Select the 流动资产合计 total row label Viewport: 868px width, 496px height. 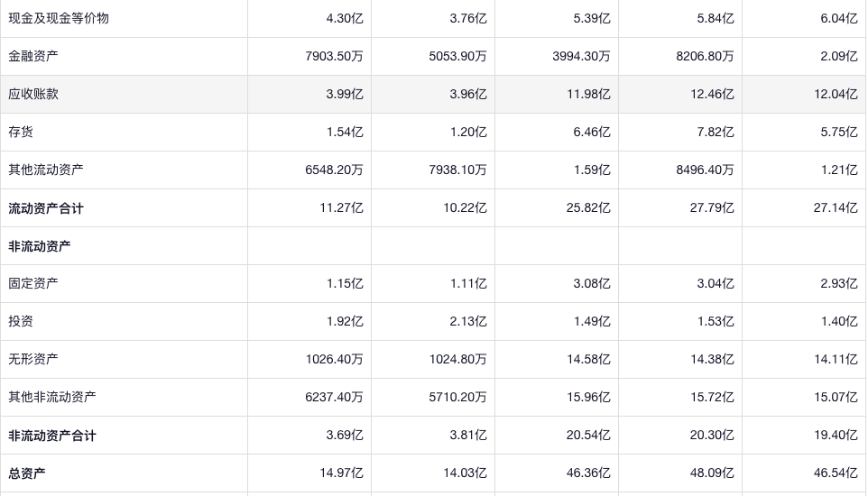point(46,208)
